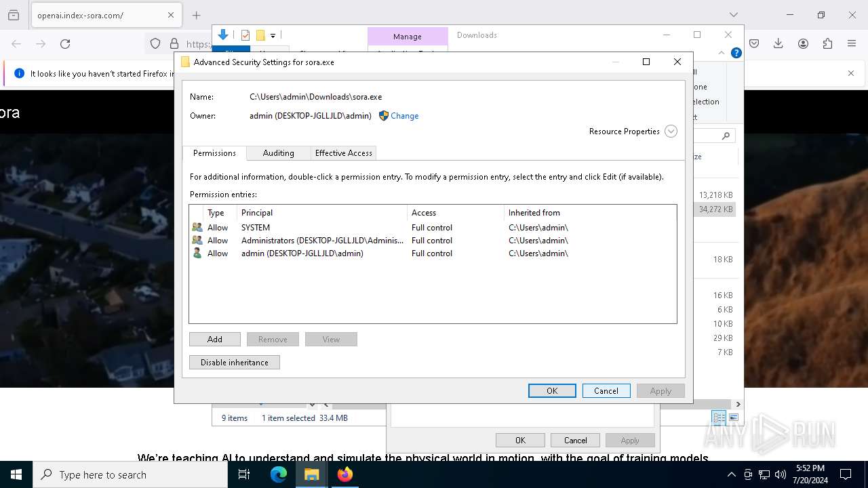Open the Windows notification center

[846, 474]
